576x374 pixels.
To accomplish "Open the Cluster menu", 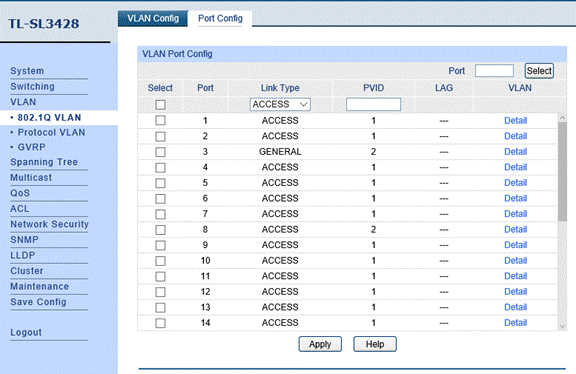I will point(27,271).
